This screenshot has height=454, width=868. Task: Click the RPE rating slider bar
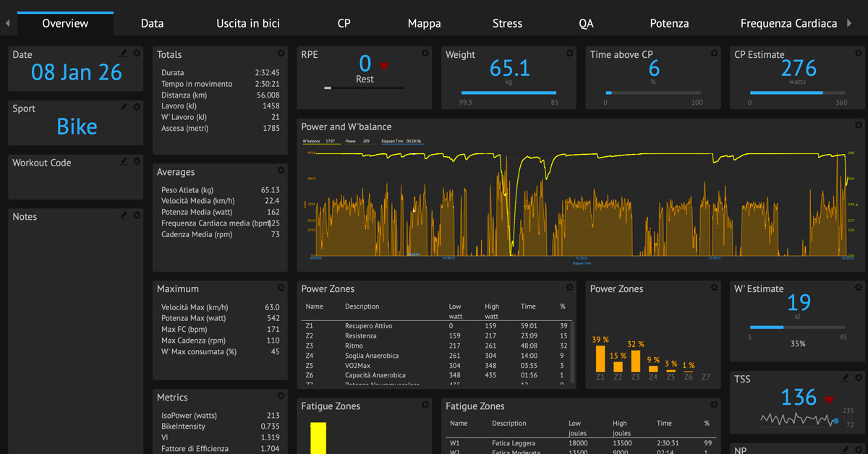[364, 88]
